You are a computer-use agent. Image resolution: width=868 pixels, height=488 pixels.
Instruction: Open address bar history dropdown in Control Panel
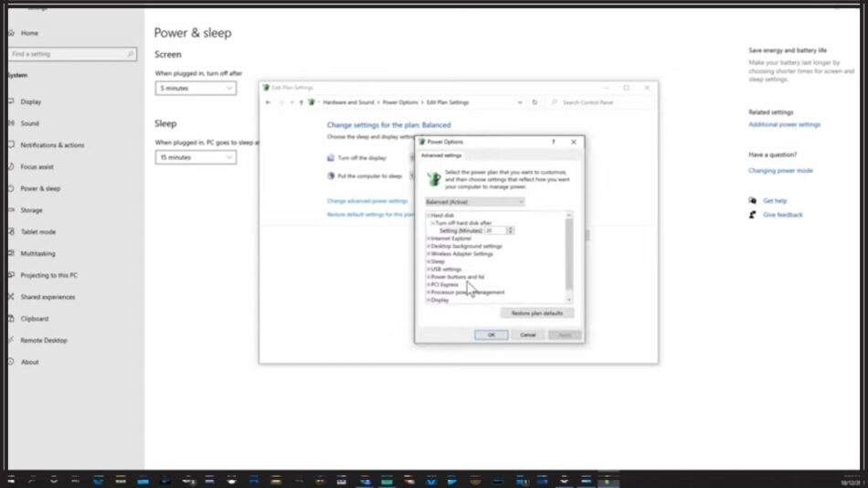[519, 102]
